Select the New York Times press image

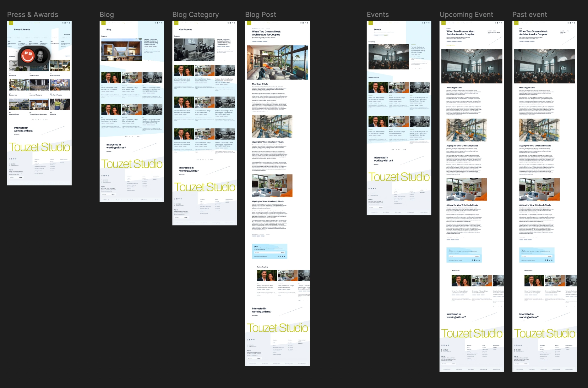(x=19, y=105)
